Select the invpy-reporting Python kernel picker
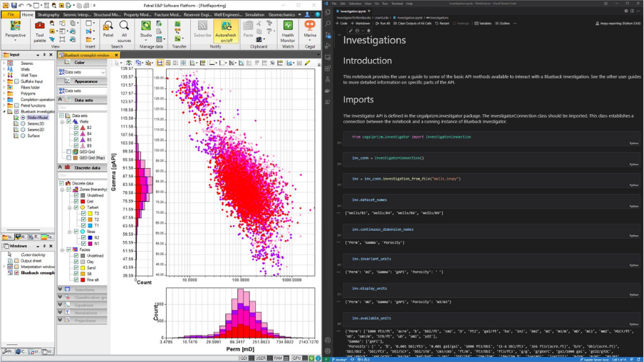 coord(618,24)
